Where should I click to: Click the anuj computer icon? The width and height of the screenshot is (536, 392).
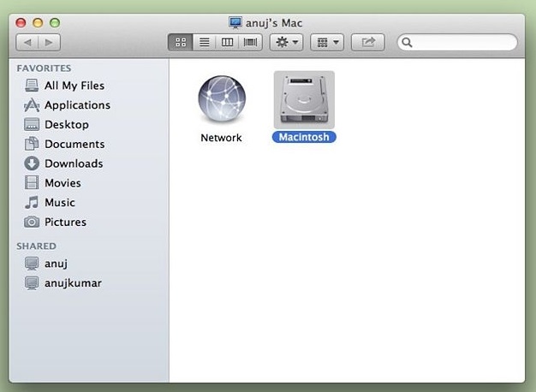pos(32,264)
